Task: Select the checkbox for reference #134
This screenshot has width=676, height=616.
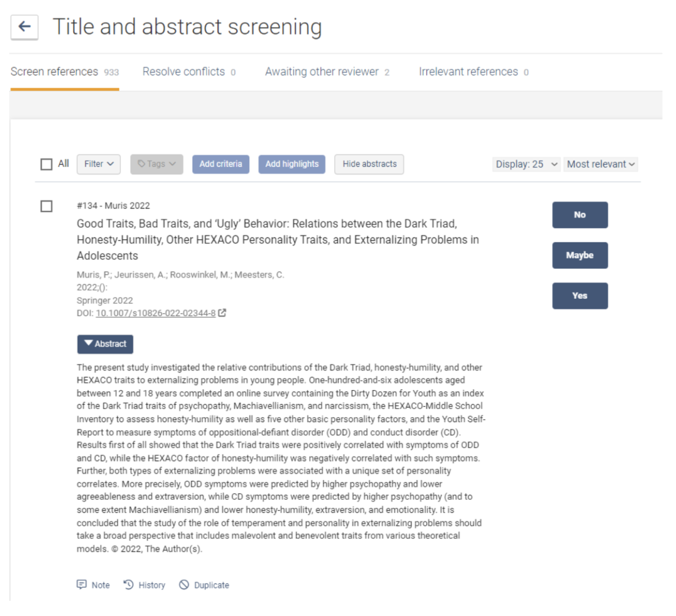Action: (46, 206)
